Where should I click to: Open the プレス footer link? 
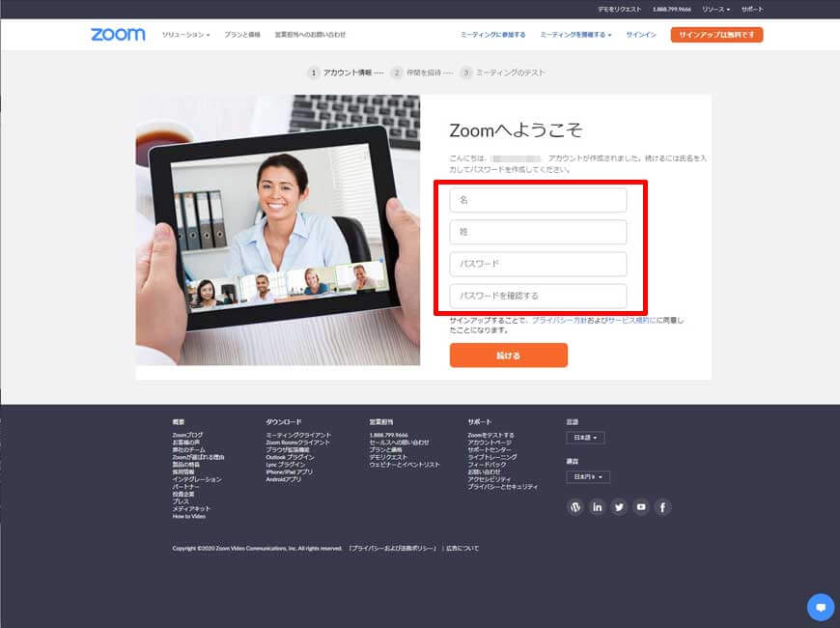[x=181, y=501]
